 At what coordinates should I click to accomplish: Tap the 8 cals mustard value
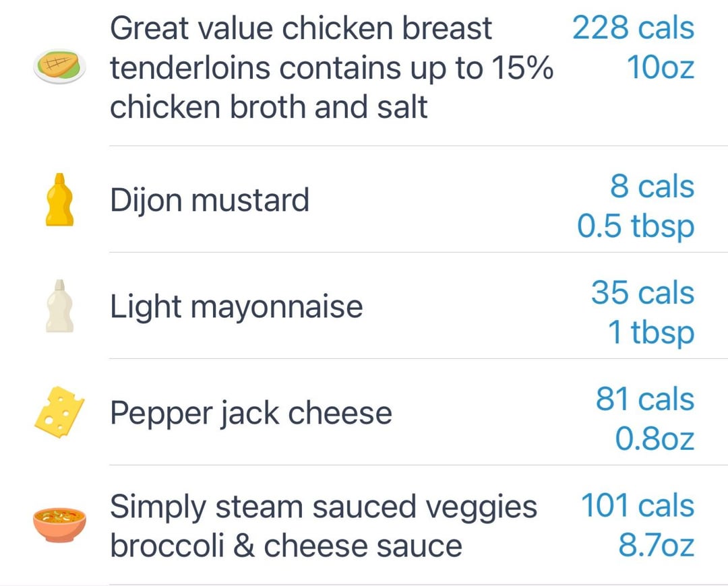653,186
